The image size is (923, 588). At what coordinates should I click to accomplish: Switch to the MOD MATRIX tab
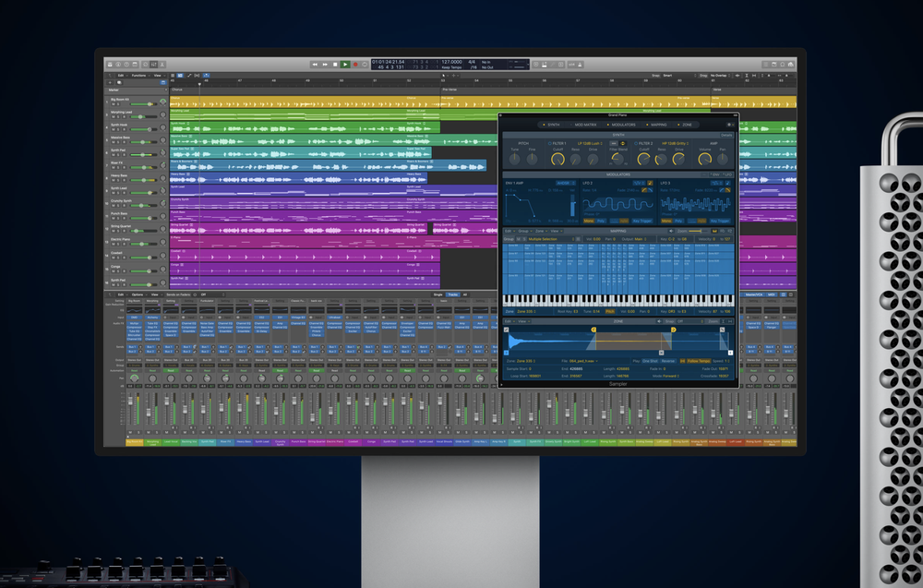click(x=585, y=124)
